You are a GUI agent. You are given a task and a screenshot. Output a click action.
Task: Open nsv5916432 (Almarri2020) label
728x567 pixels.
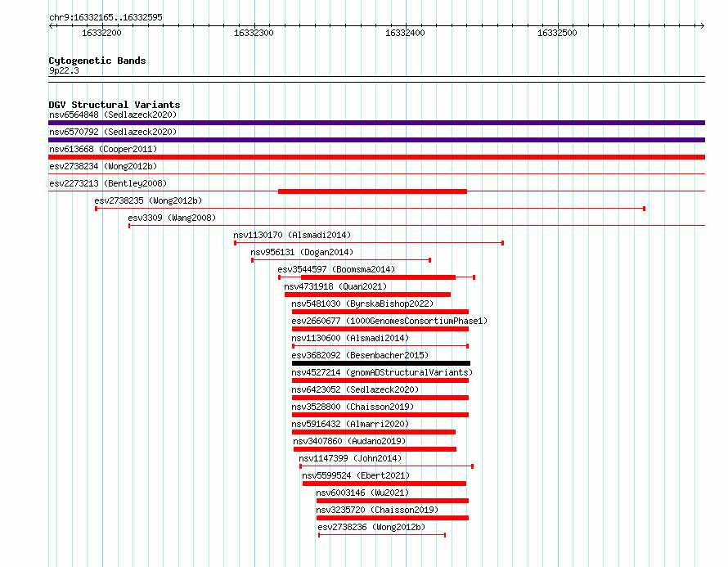coord(350,424)
